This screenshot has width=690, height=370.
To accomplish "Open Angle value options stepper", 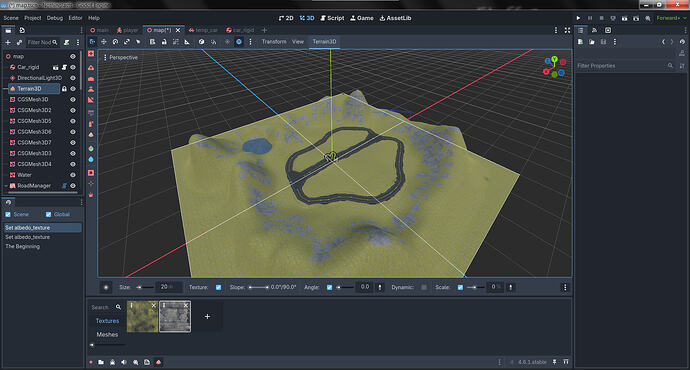I will point(380,287).
